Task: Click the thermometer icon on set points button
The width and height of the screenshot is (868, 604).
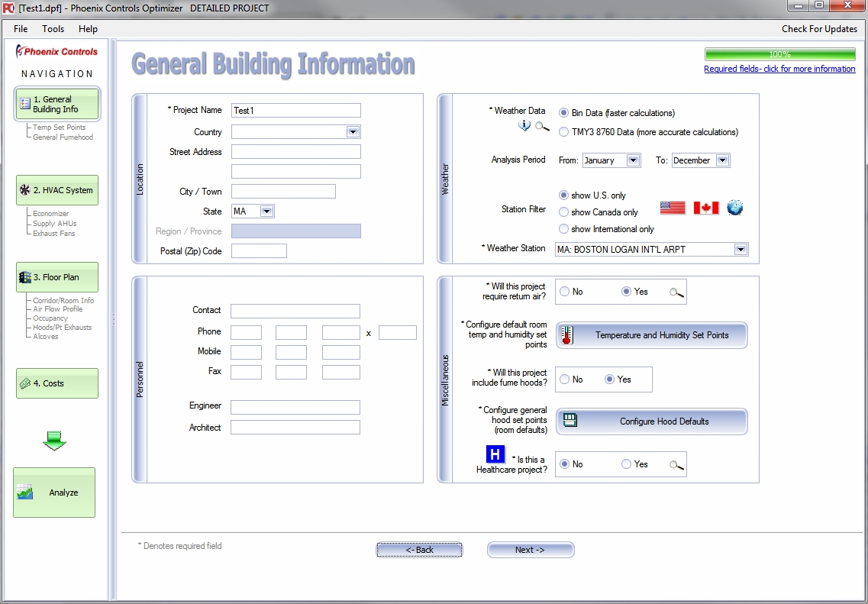Action: 567,335
